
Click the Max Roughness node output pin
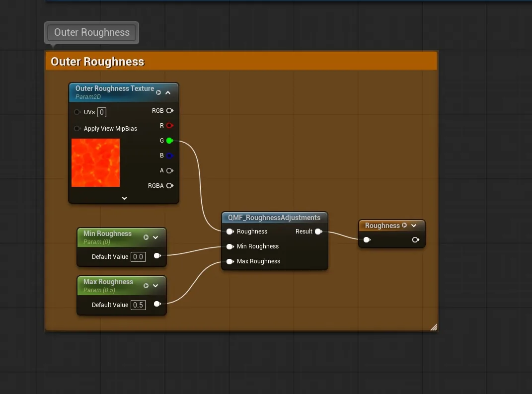point(157,304)
